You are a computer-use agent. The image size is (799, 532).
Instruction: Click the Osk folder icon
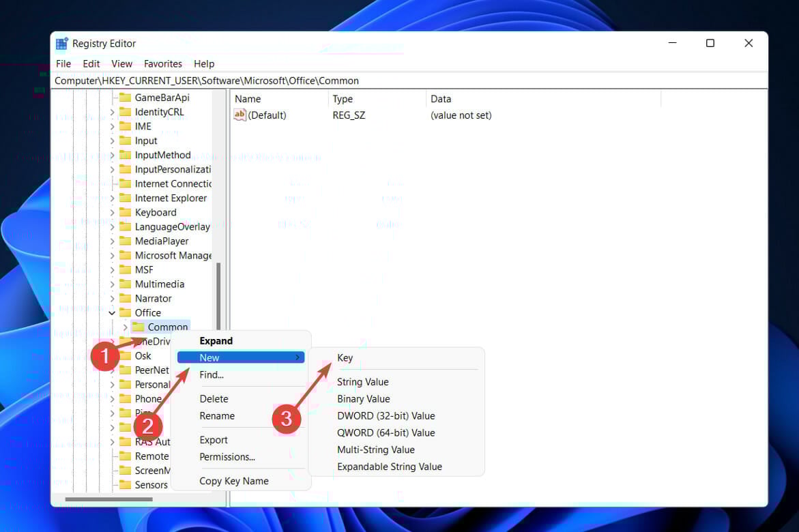126,355
